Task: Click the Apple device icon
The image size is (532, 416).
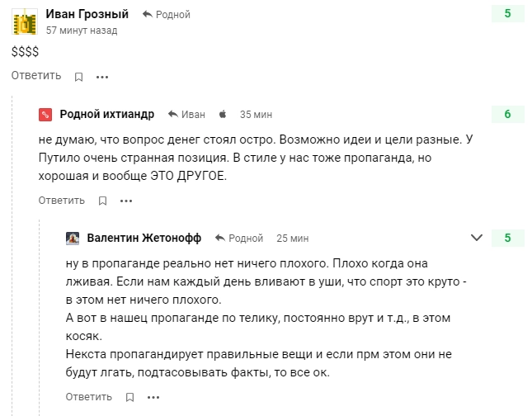Action: click(222, 114)
